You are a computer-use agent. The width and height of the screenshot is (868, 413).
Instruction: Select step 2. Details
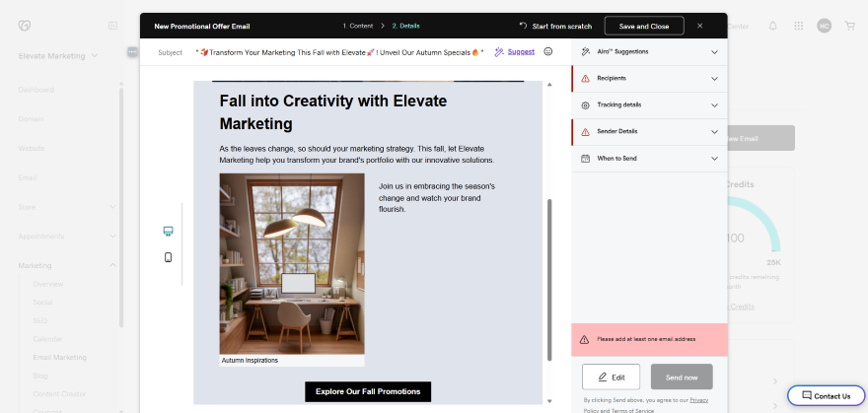405,26
